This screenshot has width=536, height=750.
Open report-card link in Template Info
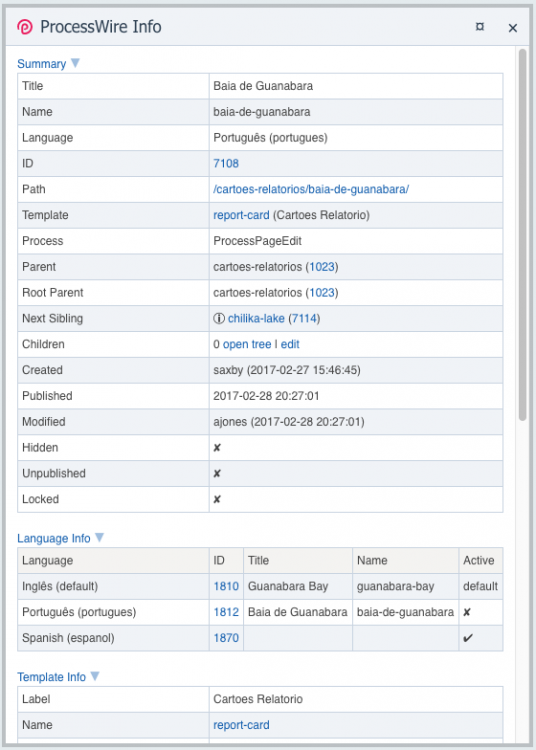[x=241, y=725]
